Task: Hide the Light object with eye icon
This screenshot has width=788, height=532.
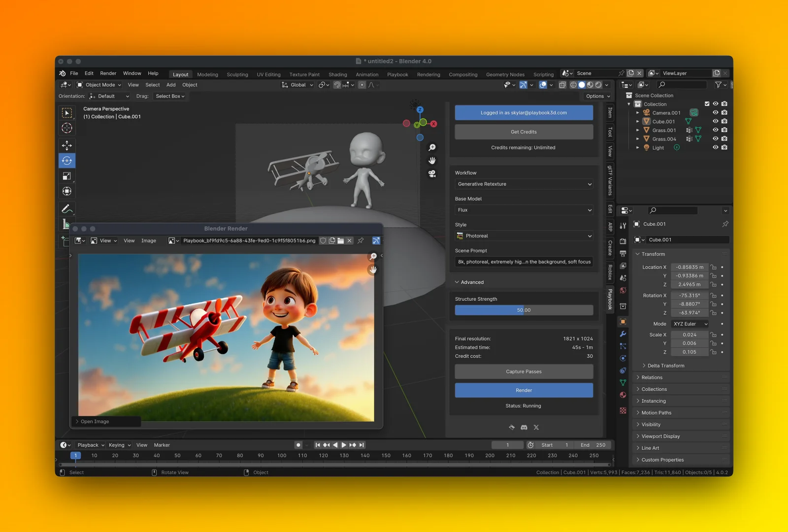Action: click(x=715, y=147)
